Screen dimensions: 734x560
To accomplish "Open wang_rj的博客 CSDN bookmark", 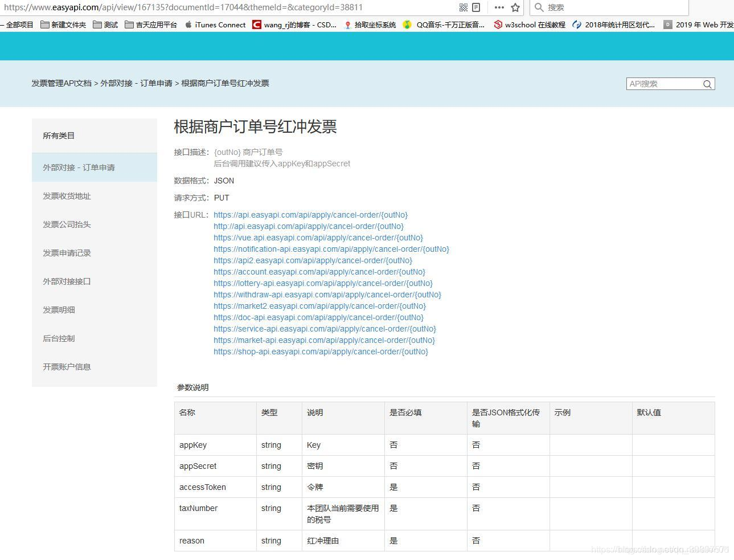I will (294, 24).
